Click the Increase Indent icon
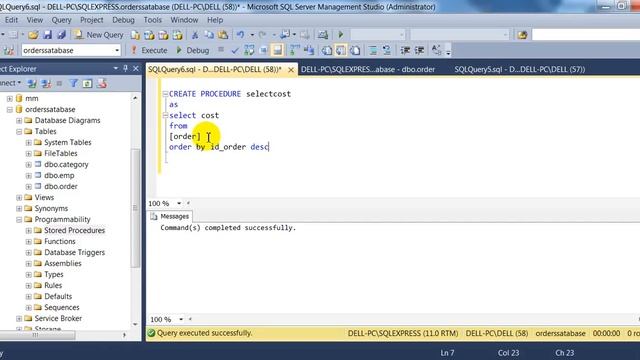Screen dimensions: 640x360 click(419, 51)
